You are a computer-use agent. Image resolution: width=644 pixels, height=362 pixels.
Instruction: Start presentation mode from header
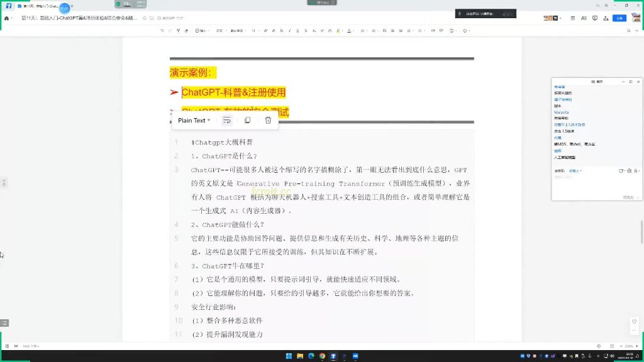[x=595, y=18]
